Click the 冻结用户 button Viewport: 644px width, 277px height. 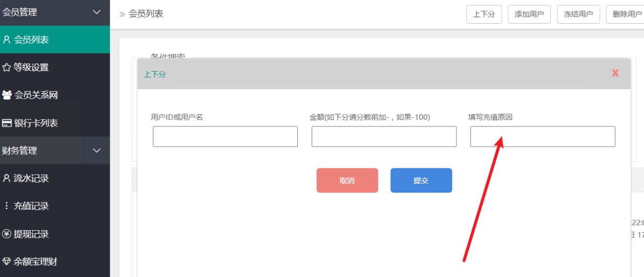pyautogui.click(x=578, y=14)
